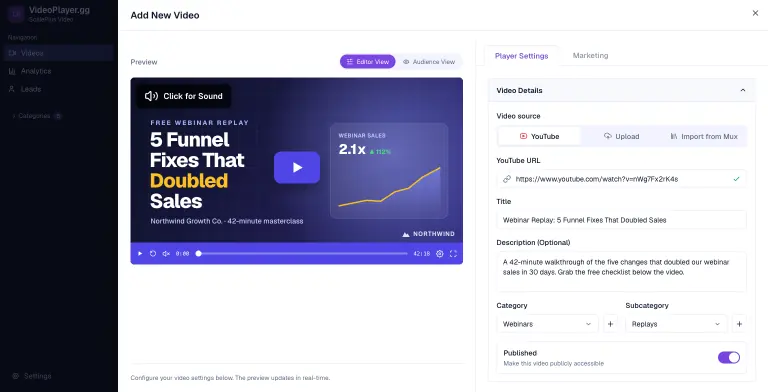Open the Subcategory dropdown showing Replays
Image resolution: width=768 pixels, height=392 pixels.
(x=676, y=324)
